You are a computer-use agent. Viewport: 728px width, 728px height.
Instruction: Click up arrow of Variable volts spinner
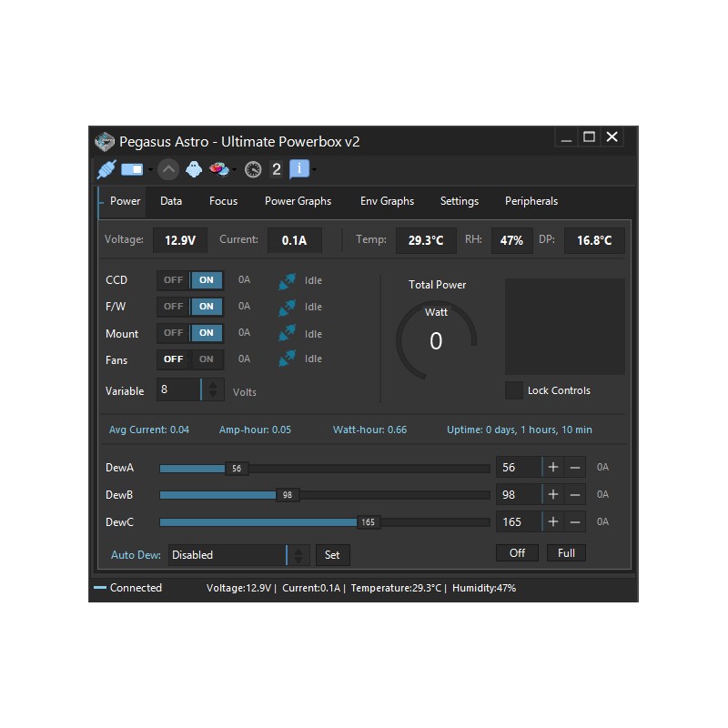[x=213, y=385]
